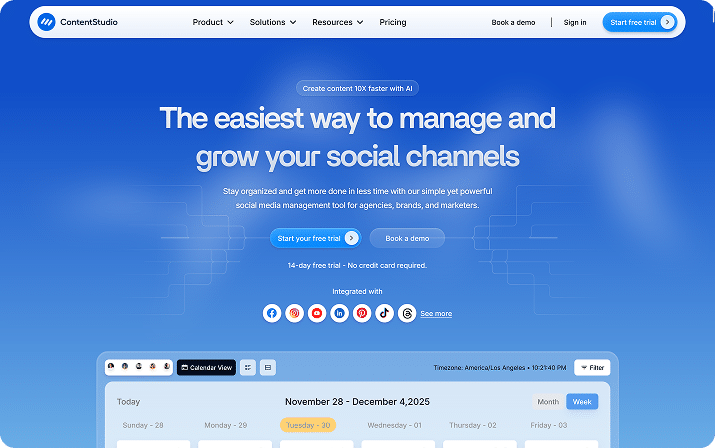
Task: Click the Wednesday - 01 column header
Action: pyautogui.click(x=394, y=425)
